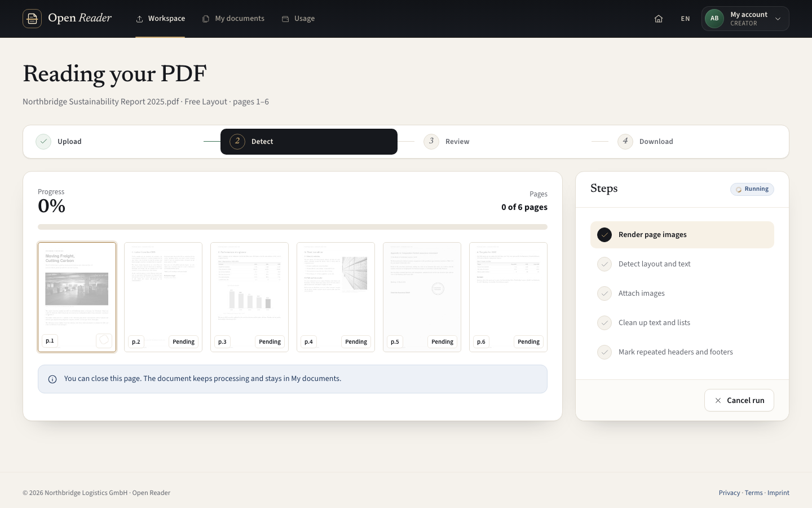Open page 2 thumbnail
Image resolution: width=812 pixels, height=508 pixels.
pyautogui.click(x=163, y=297)
